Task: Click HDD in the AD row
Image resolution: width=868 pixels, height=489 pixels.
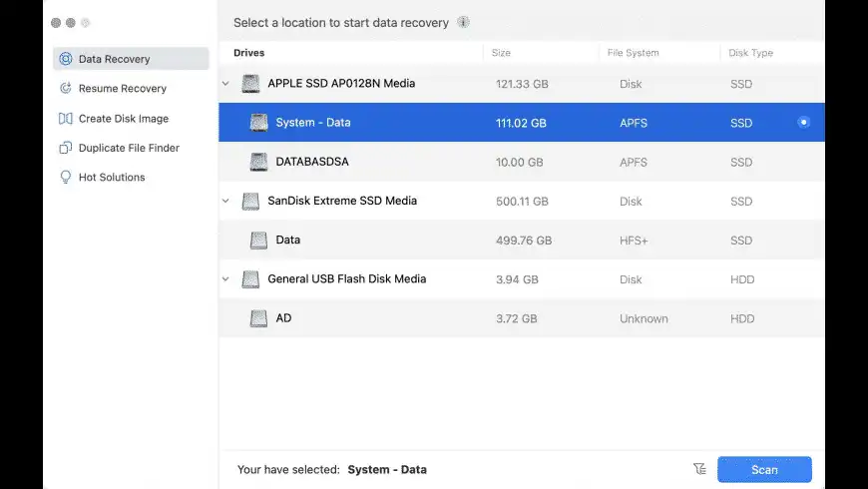Action: pyautogui.click(x=742, y=319)
